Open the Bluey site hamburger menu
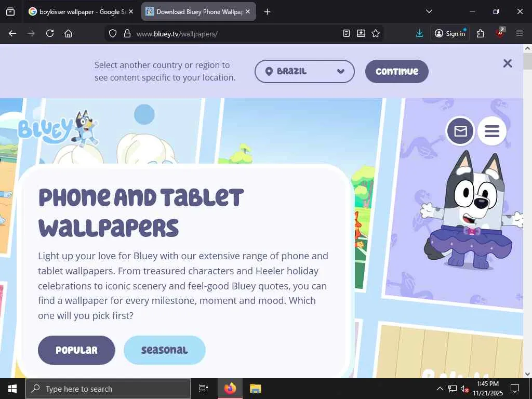532x399 pixels. pyautogui.click(x=491, y=130)
